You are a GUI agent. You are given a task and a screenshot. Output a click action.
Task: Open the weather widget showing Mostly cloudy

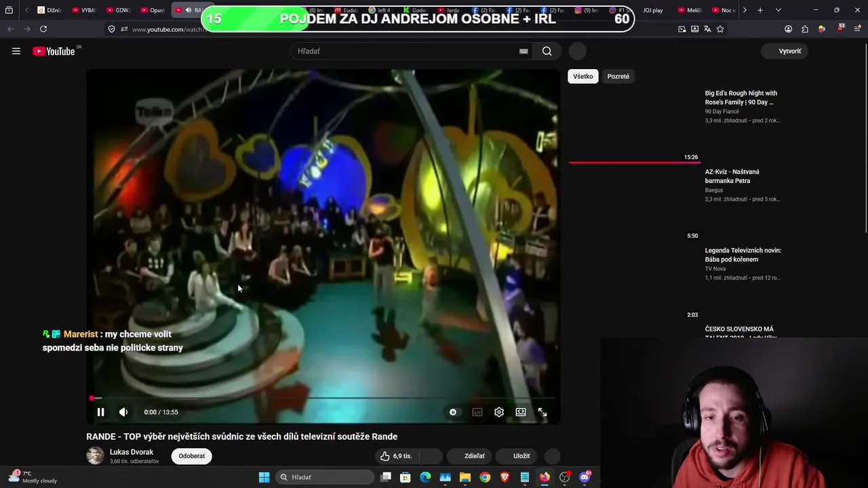[x=33, y=477]
